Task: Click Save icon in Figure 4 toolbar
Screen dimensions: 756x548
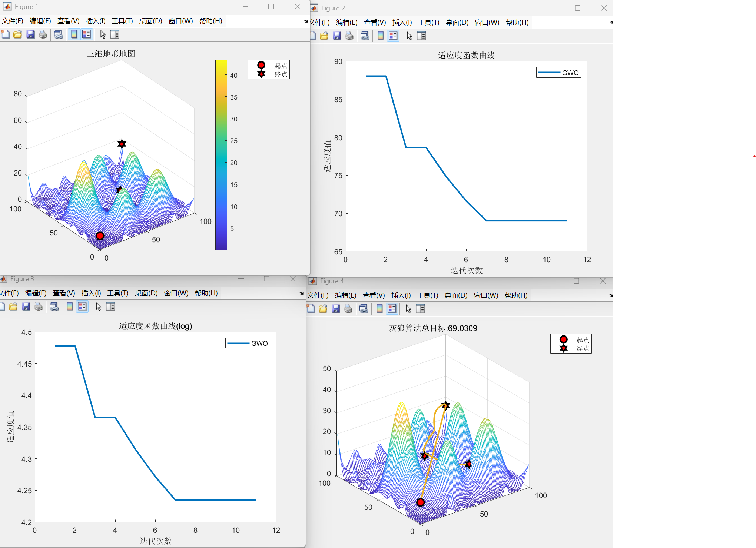Action: pos(336,309)
